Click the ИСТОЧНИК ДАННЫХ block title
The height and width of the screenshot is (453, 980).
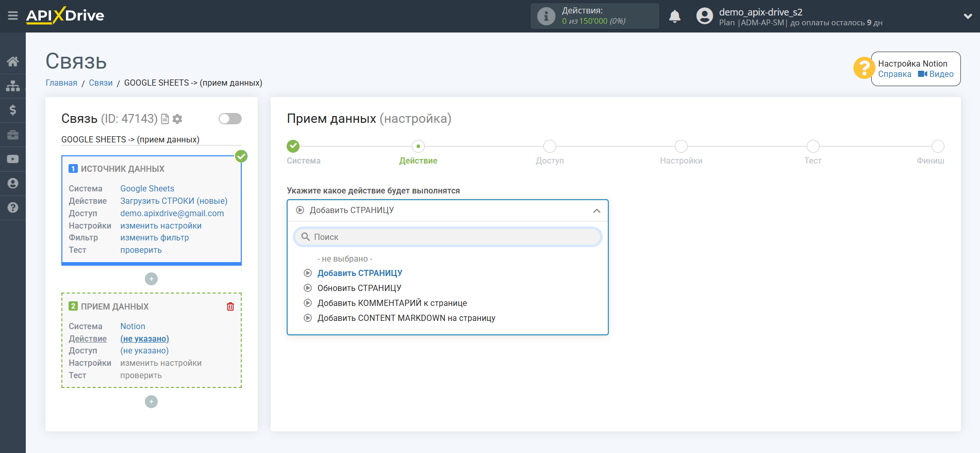(x=123, y=169)
